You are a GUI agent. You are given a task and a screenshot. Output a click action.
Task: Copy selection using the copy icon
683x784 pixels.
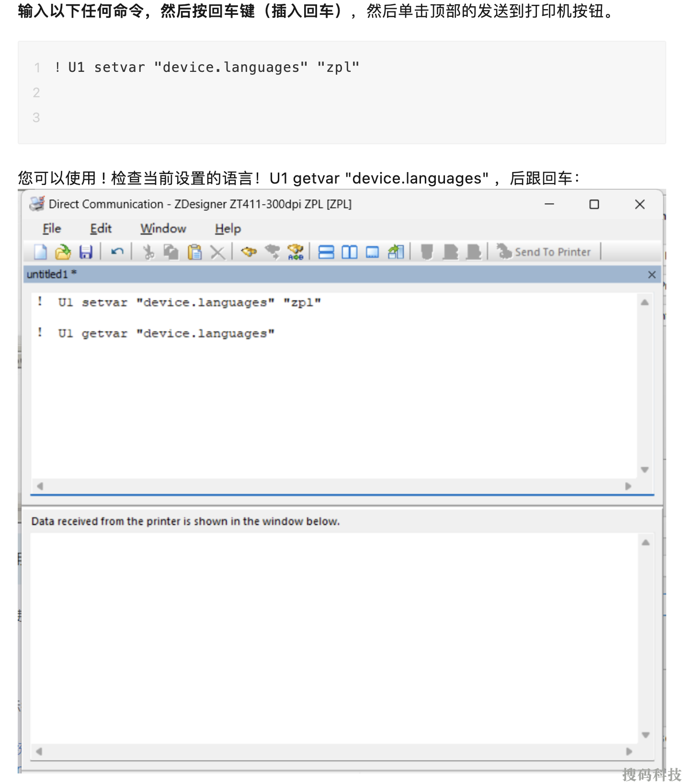[x=171, y=252]
